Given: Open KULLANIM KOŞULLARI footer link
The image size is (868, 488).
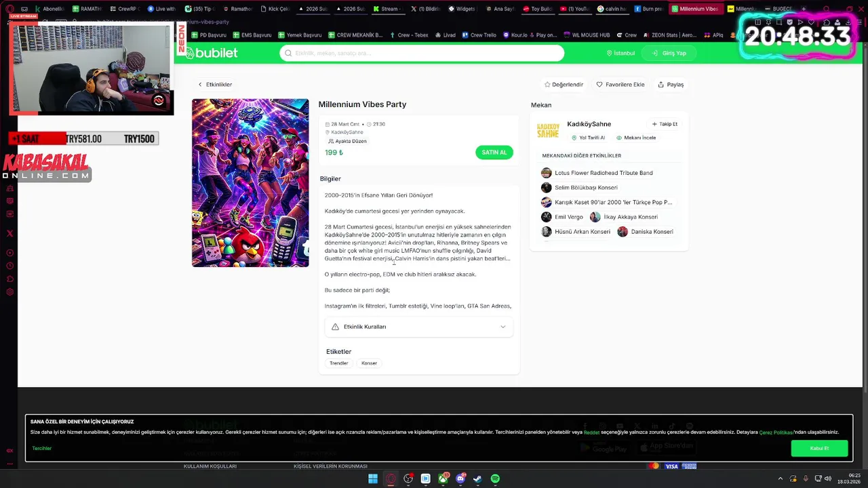Looking at the screenshot, I should (210, 466).
